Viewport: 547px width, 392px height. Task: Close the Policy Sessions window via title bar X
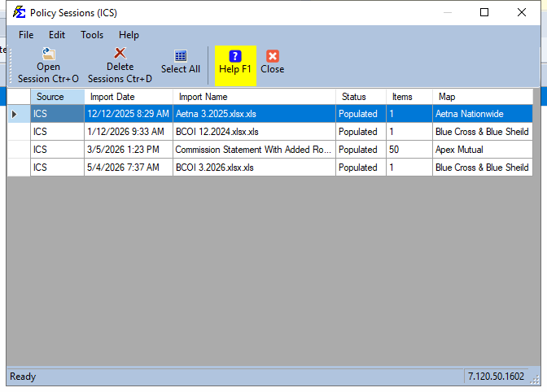522,12
